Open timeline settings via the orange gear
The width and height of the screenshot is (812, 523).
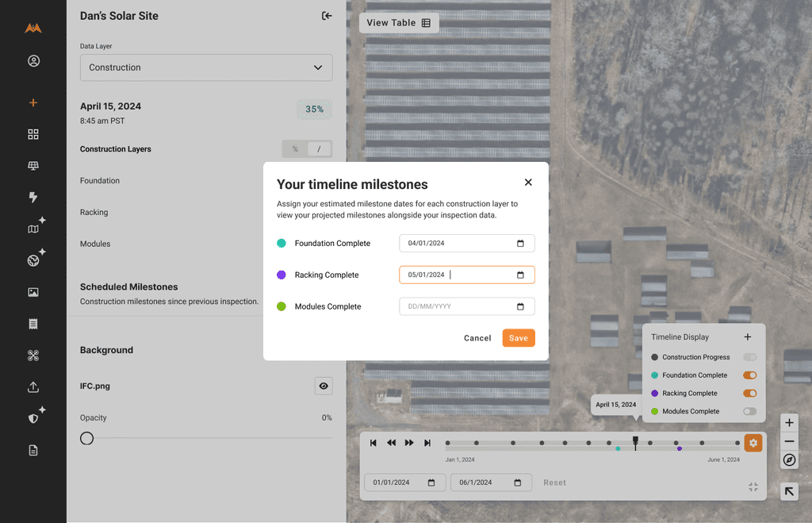[753, 443]
